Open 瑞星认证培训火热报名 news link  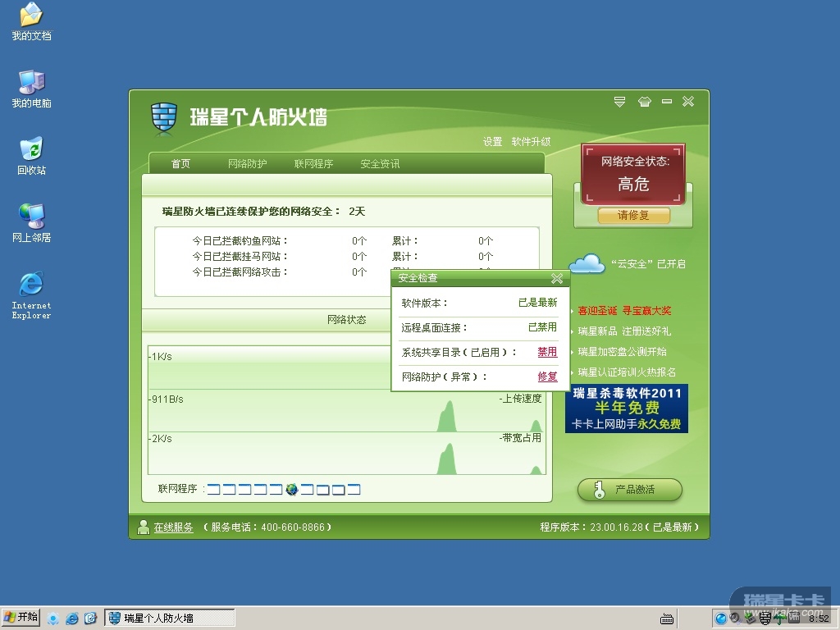coord(627,372)
